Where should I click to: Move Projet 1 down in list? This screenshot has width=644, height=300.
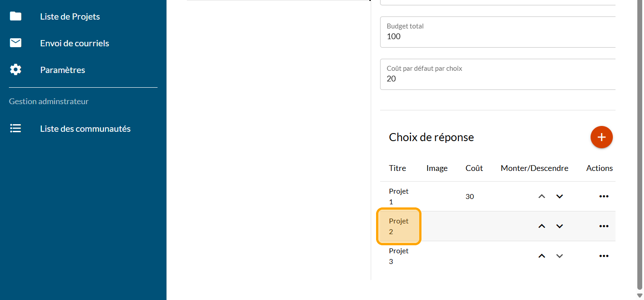click(559, 196)
